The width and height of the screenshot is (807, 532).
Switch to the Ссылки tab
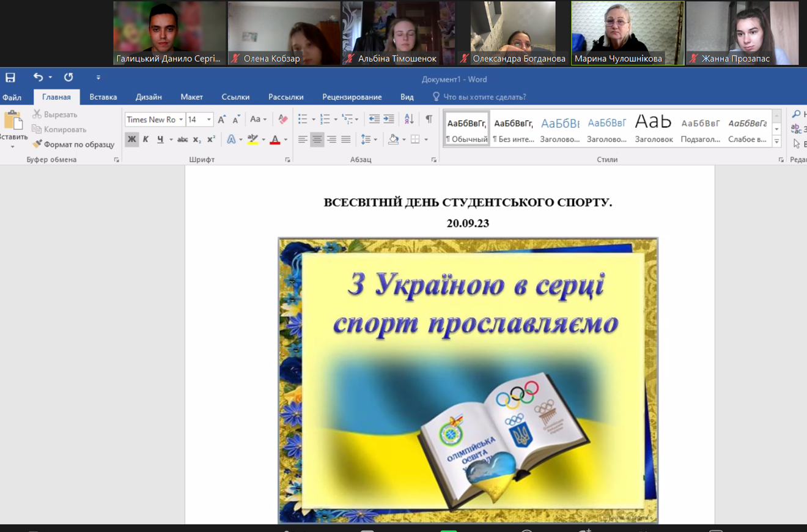[x=235, y=97]
